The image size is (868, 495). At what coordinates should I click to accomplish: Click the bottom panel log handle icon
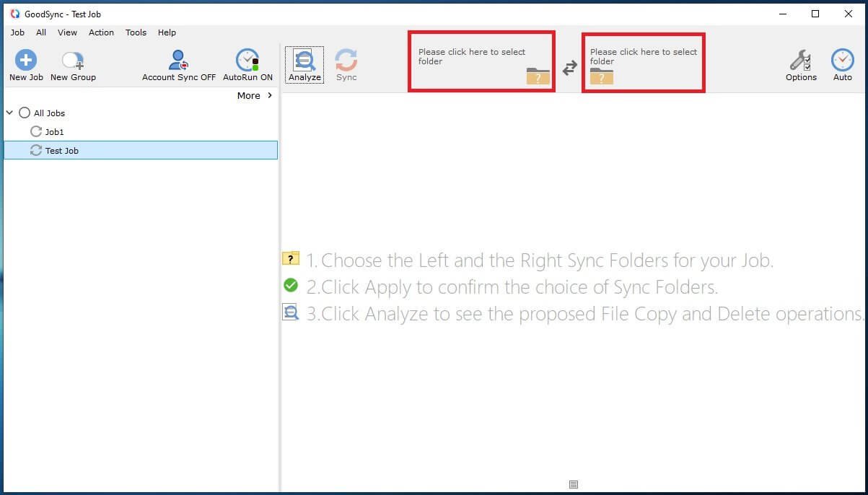tap(574, 485)
